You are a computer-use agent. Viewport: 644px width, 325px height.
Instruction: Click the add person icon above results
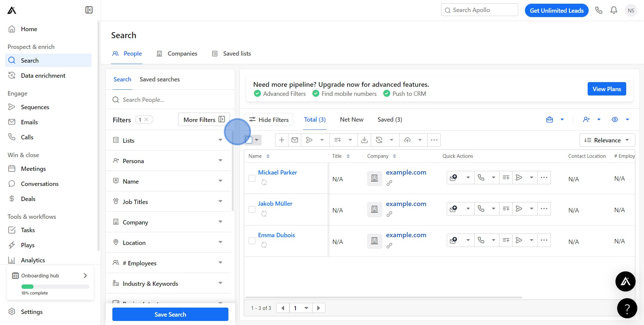pos(586,120)
